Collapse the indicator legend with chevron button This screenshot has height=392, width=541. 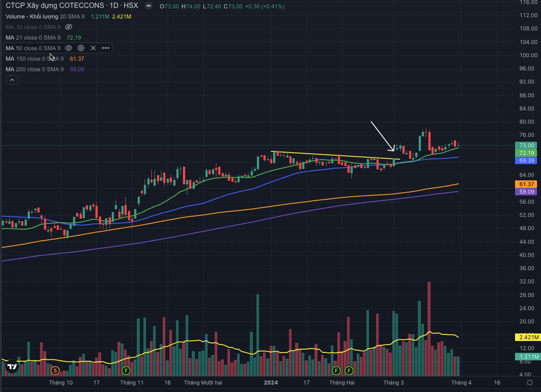tap(12, 80)
